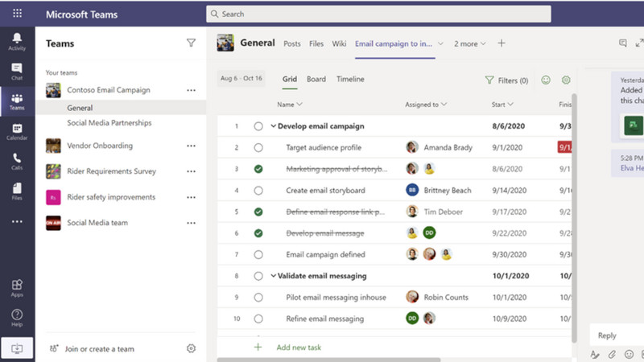Click the attach paperclip icon in reply box

(612, 354)
